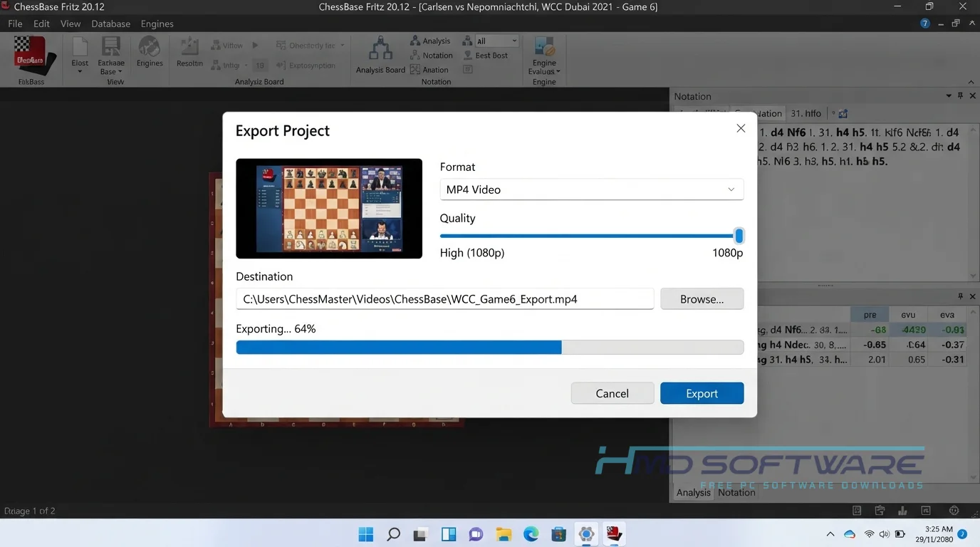Open the MP4 Video format dropdown
Viewport: 980px width, 547px height.
point(592,189)
